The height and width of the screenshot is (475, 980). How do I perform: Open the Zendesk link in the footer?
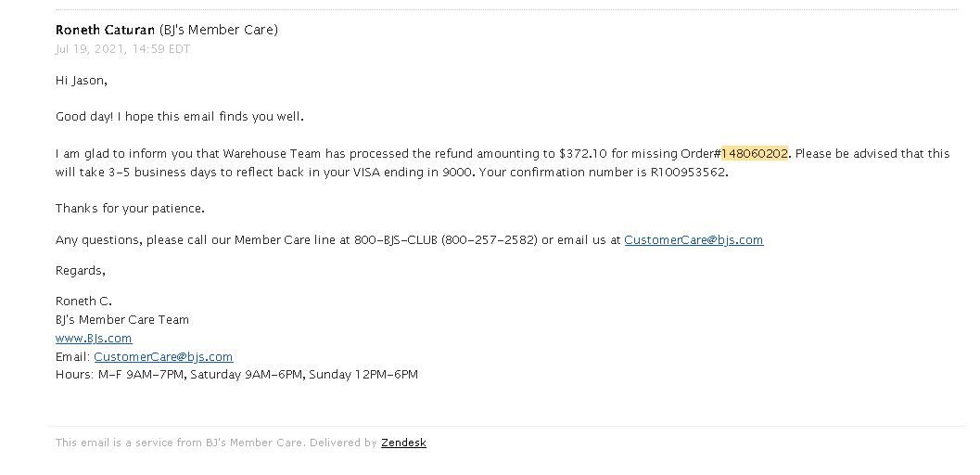pyautogui.click(x=403, y=443)
